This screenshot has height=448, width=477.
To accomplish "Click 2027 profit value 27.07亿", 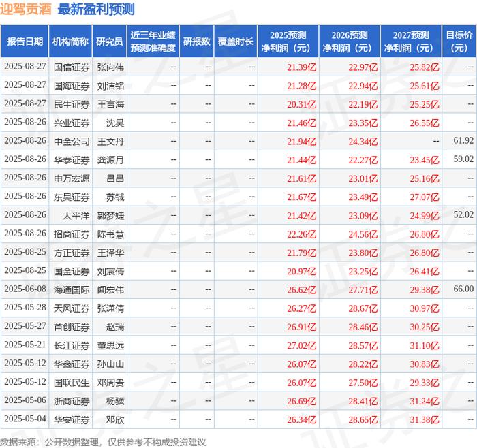I will (x=425, y=197).
